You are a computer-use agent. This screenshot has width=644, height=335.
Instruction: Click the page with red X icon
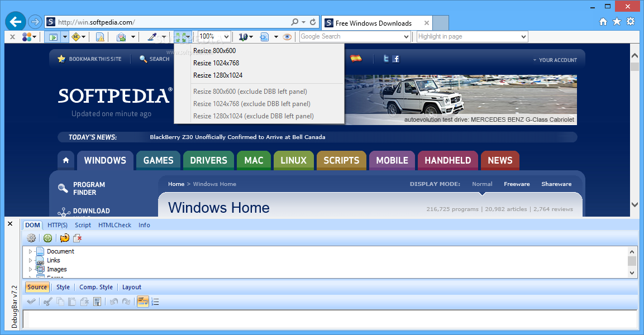(77, 238)
